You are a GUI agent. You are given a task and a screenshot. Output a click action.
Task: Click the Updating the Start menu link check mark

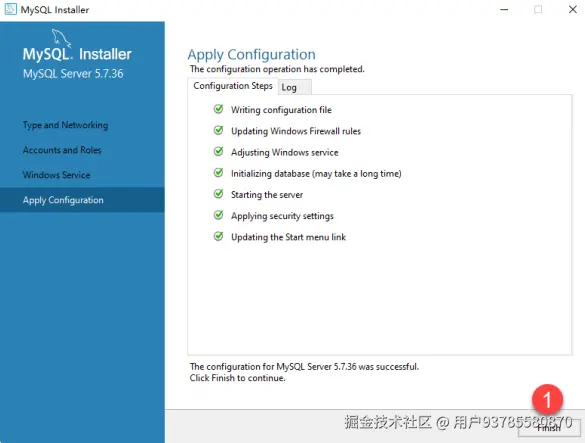coord(219,237)
